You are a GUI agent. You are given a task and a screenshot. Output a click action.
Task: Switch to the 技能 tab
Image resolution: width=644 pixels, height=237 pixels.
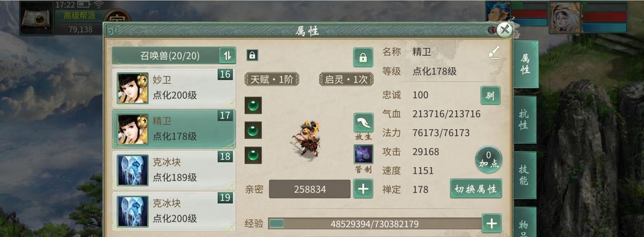point(524,175)
